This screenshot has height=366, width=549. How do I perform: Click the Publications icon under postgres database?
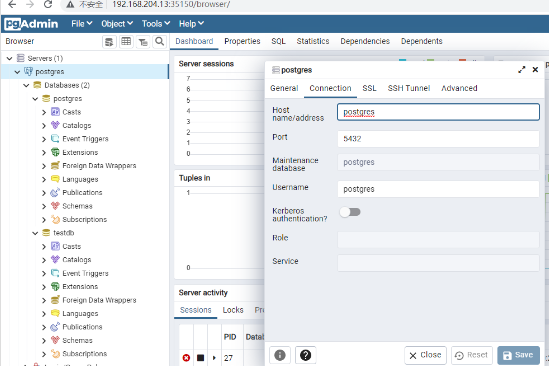click(x=55, y=192)
